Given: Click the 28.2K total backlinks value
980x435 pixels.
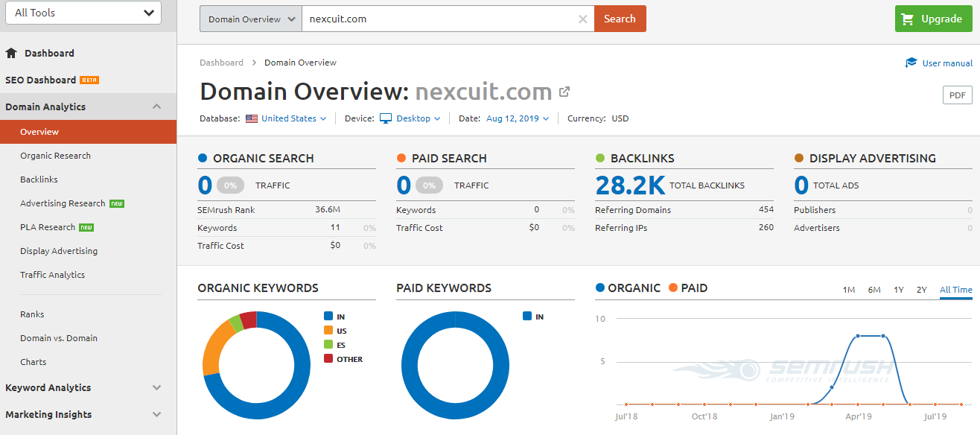Looking at the screenshot, I should (x=629, y=185).
